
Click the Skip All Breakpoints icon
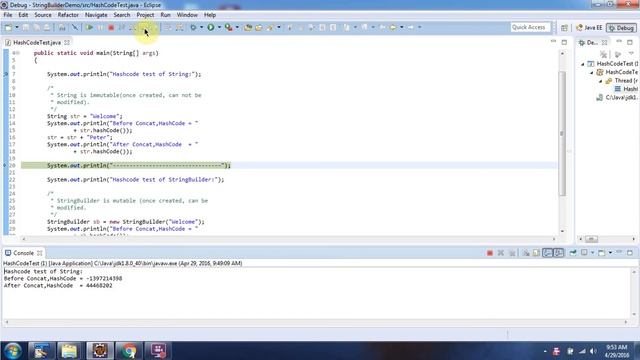75,27
